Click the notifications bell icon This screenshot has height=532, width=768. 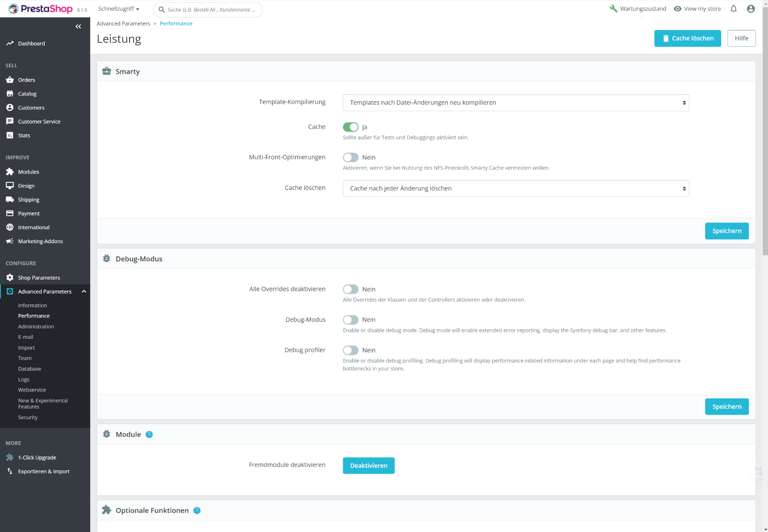(x=733, y=9)
